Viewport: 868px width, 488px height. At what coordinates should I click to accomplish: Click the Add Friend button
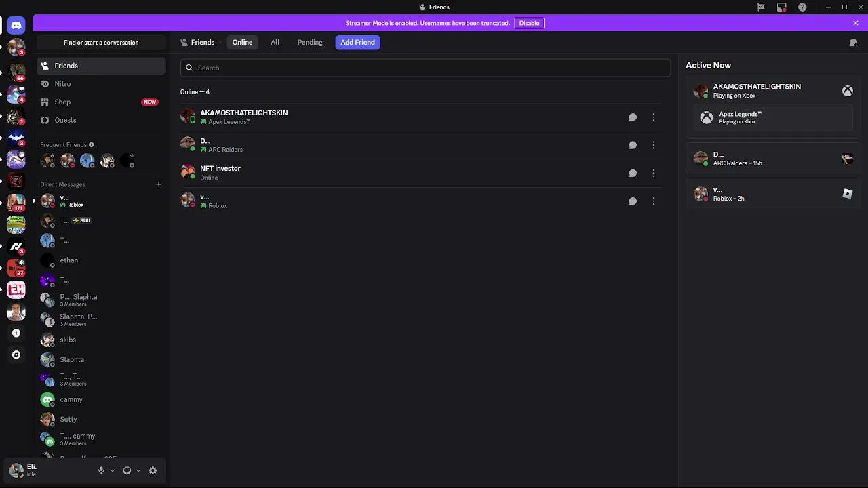[357, 42]
